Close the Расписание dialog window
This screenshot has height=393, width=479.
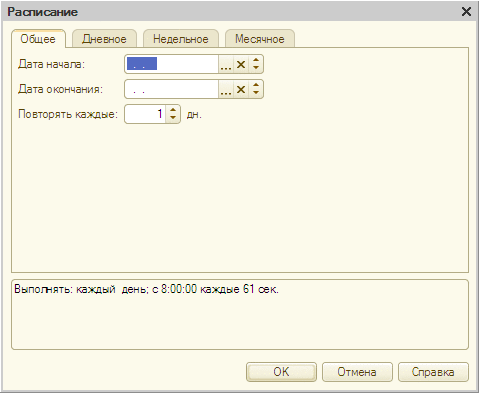(466, 12)
